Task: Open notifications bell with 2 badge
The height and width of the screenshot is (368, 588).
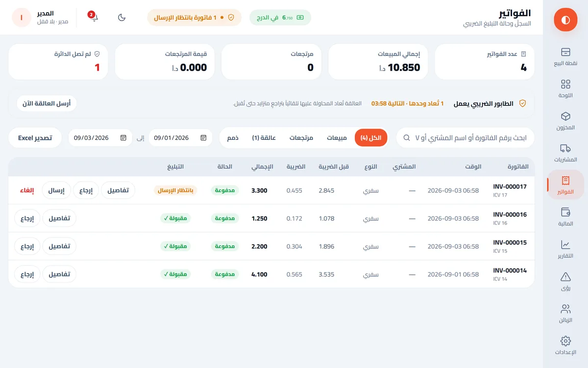Action: point(94,17)
